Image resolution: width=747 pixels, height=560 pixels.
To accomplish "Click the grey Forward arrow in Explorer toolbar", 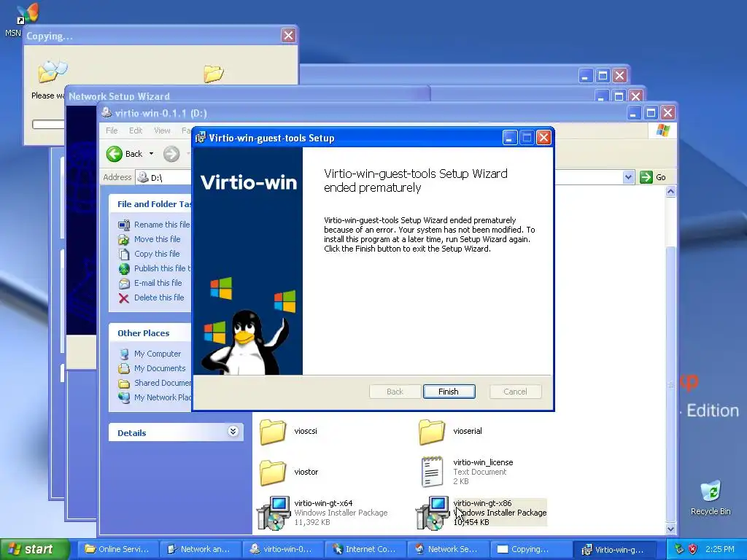I will (171, 154).
